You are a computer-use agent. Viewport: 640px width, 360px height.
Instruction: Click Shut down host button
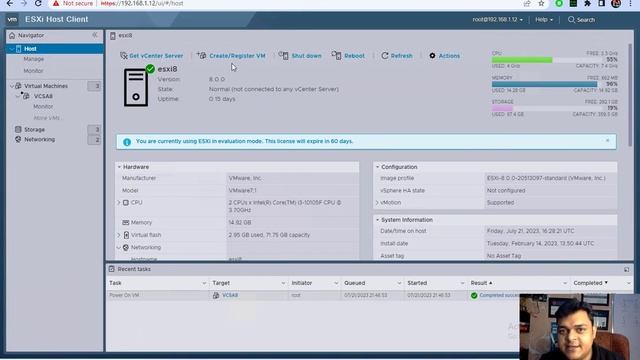click(300, 56)
